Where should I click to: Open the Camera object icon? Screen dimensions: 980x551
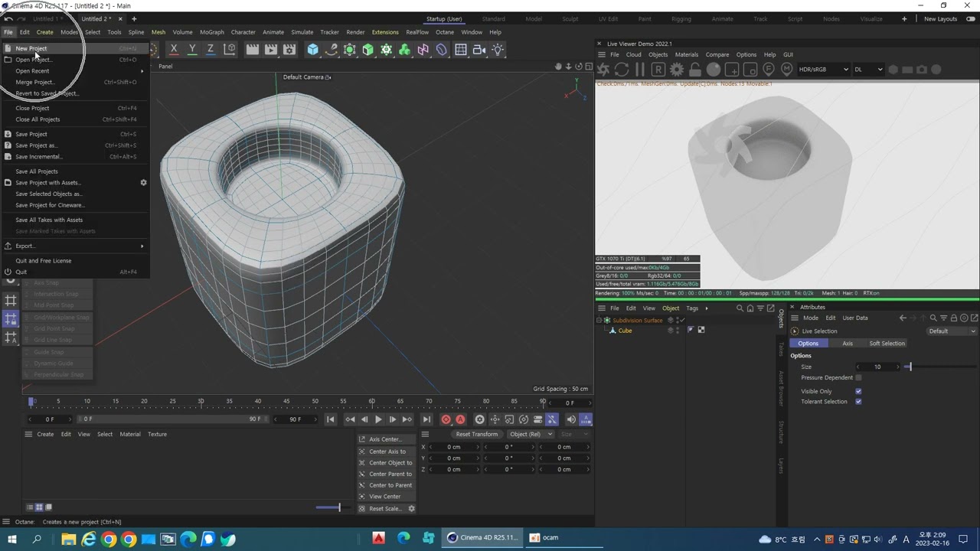point(479,50)
